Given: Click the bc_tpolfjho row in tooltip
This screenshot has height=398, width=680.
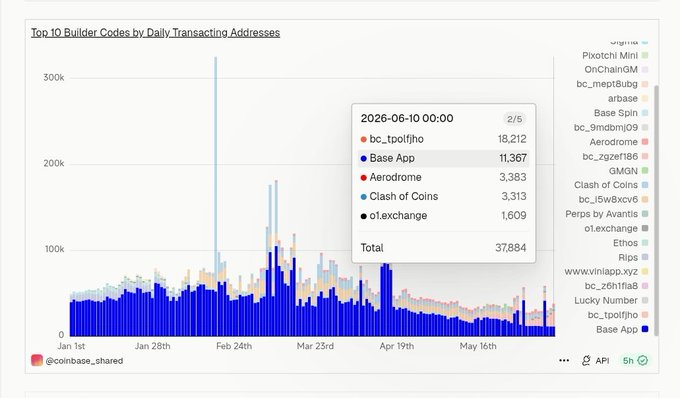Looking at the screenshot, I should [443, 139].
